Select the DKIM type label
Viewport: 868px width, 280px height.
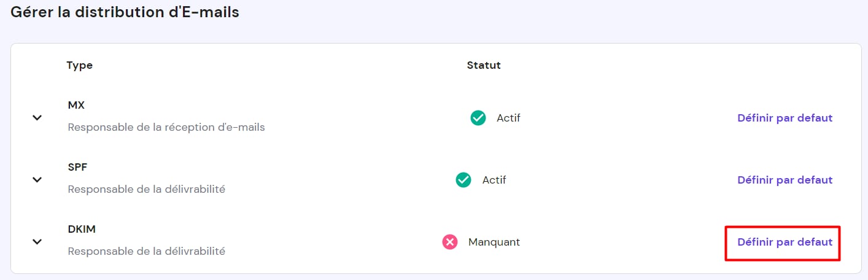82,229
